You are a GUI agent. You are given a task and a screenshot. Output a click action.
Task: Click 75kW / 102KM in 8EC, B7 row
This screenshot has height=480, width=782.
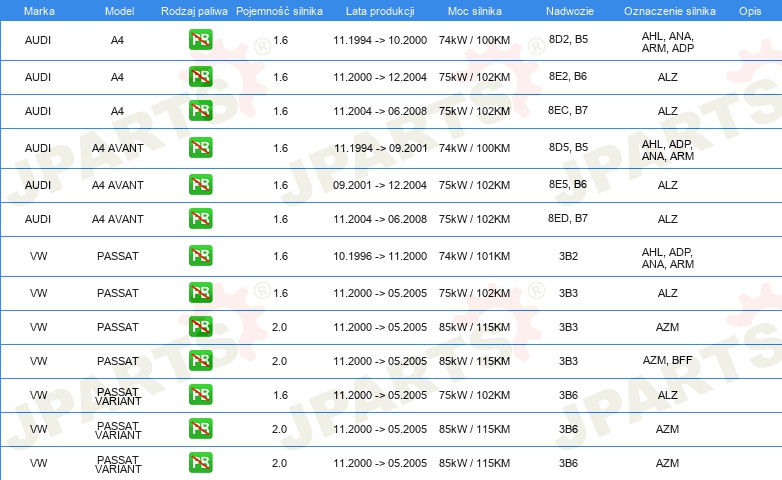click(x=474, y=111)
